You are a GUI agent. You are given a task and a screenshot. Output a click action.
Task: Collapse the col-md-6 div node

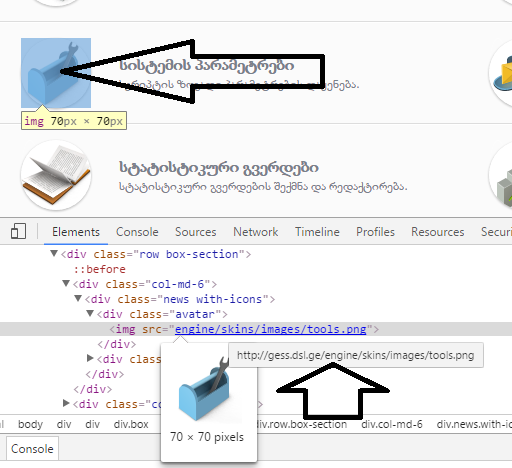click(x=66, y=284)
